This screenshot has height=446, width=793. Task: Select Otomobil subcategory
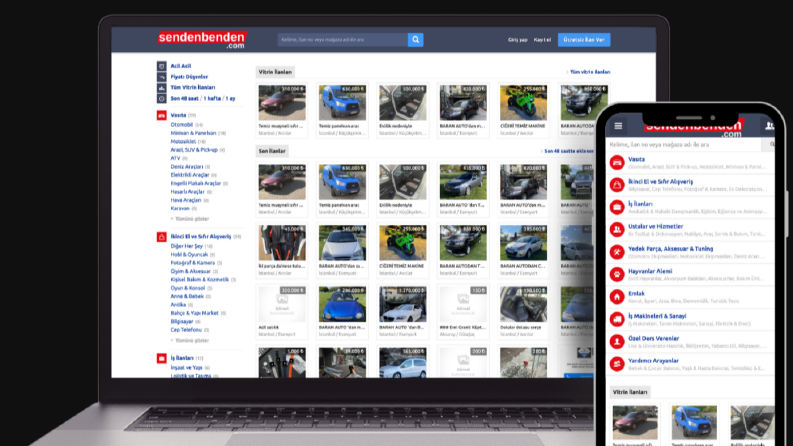(182, 124)
